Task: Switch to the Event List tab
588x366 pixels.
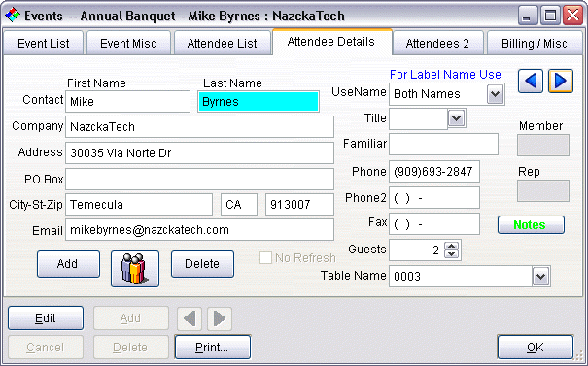Action: [x=43, y=43]
